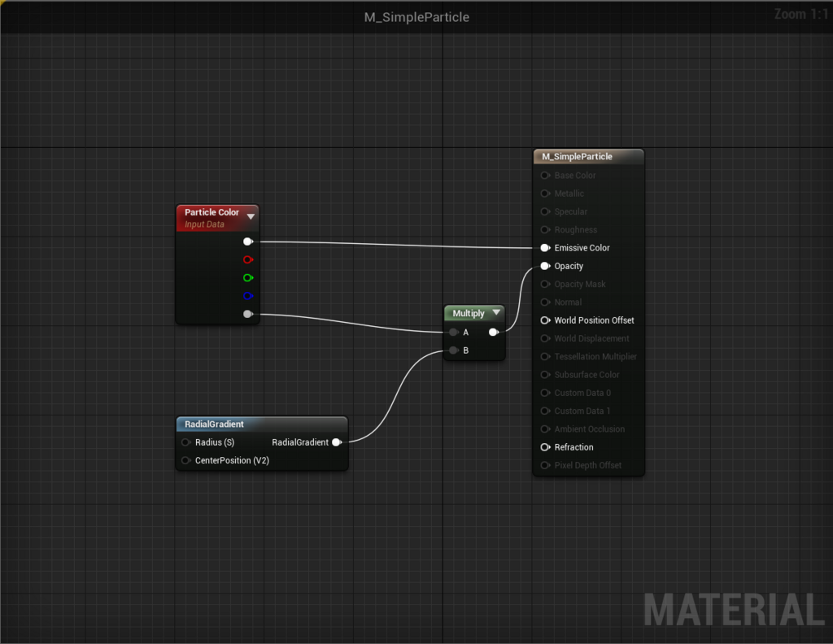
Task: Click the 'Refraction' label
Action: click(x=574, y=447)
